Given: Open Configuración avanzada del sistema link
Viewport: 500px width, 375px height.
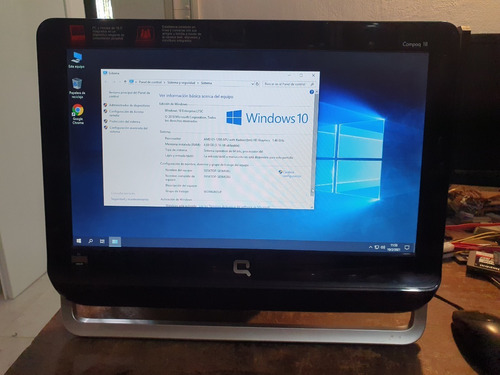Looking at the screenshot, I should [x=128, y=130].
